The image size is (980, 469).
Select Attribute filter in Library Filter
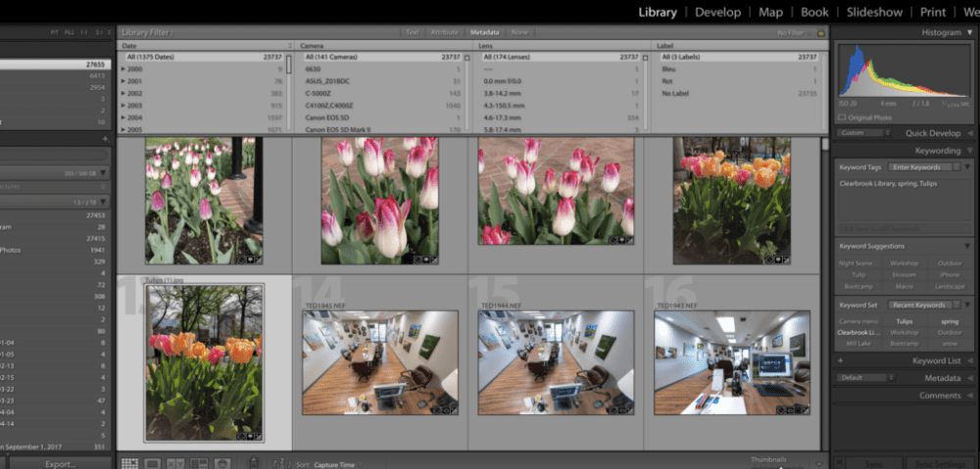tap(444, 32)
